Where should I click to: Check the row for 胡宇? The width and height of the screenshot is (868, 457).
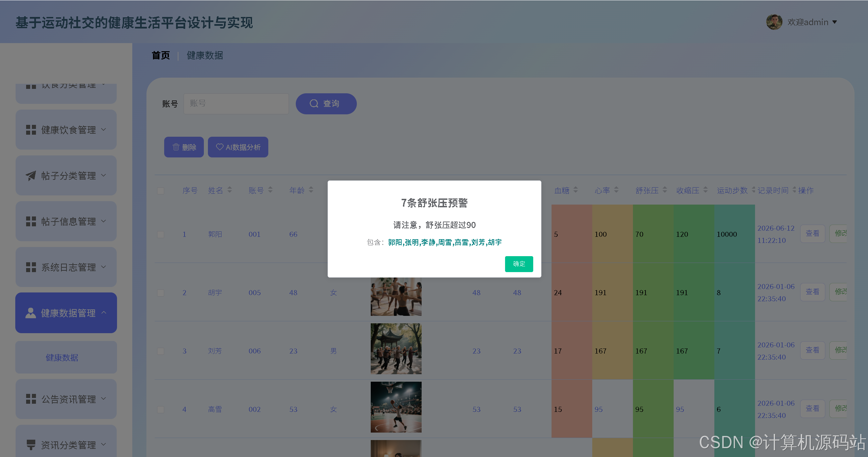click(x=161, y=293)
